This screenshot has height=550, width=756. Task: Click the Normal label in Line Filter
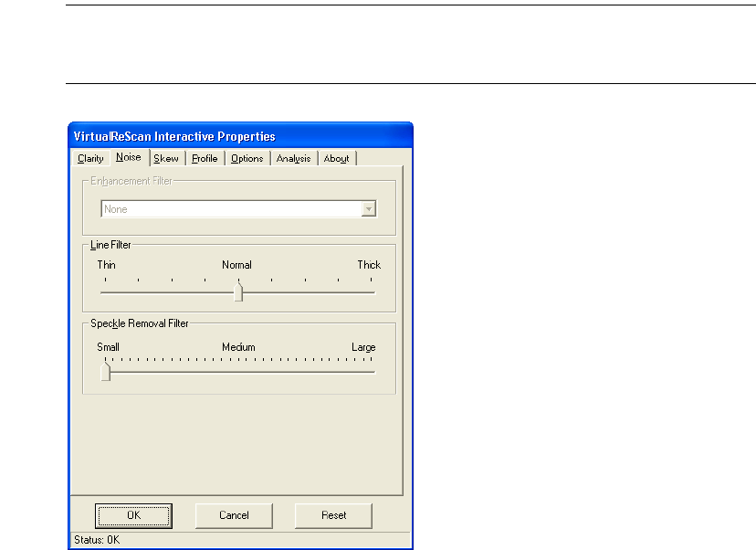coord(236,265)
